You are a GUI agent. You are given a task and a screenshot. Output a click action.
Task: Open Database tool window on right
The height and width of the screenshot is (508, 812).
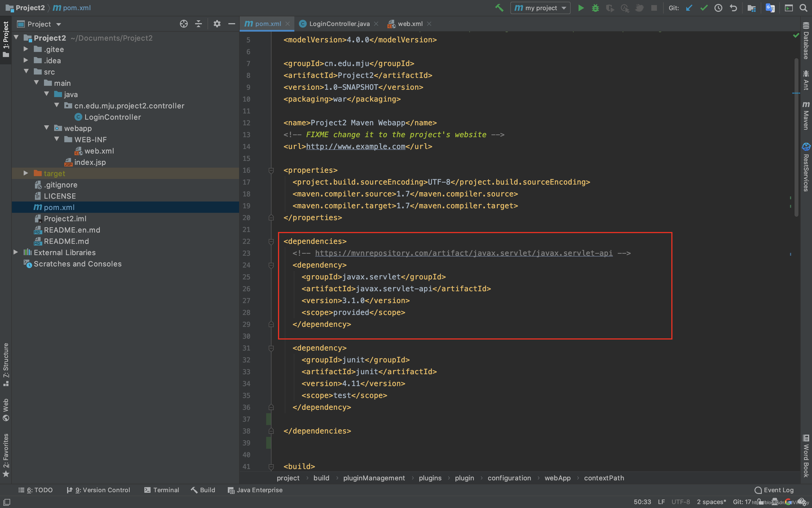(x=806, y=41)
